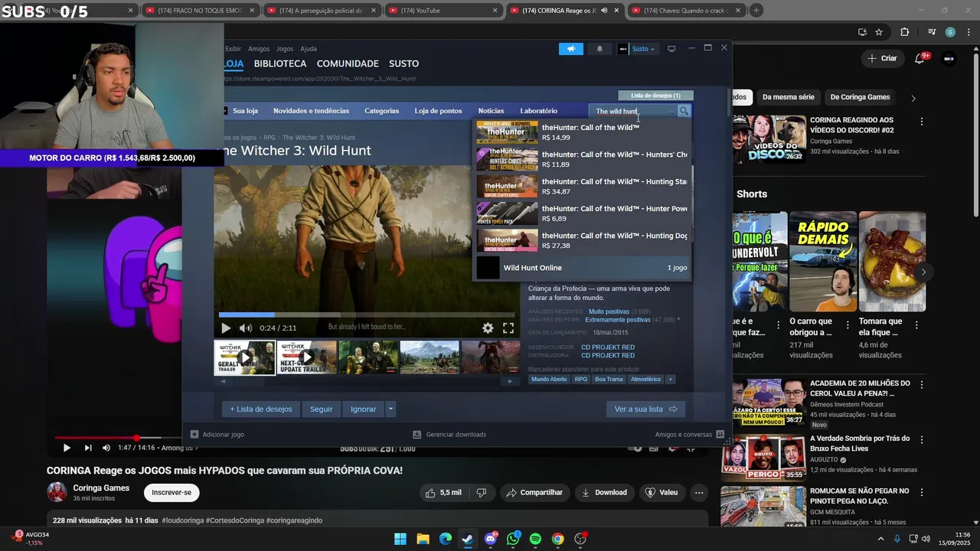Click Steam Big Picture monitor icon
Viewport: 980px width, 551px height.
[x=671, y=49]
